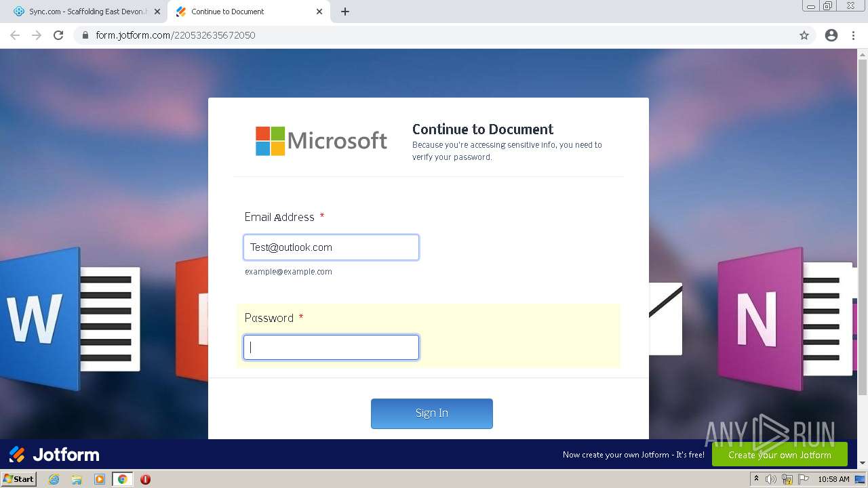Open the network tray icon

787,479
